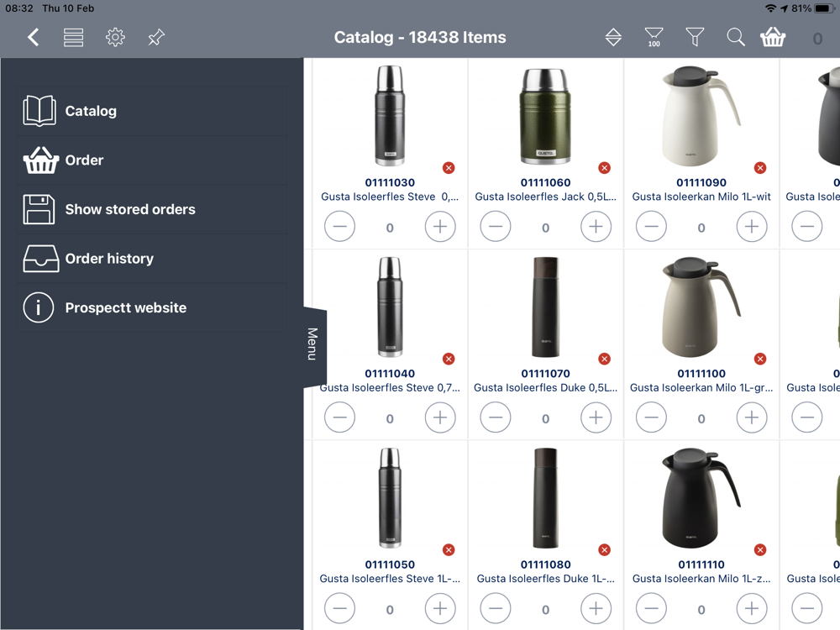Viewport: 840px width, 630px height.
Task: Open white Milo jug 01111090 image
Action: tap(701, 116)
